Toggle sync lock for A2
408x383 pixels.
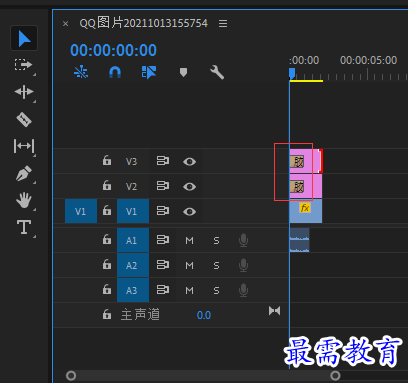tap(163, 265)
